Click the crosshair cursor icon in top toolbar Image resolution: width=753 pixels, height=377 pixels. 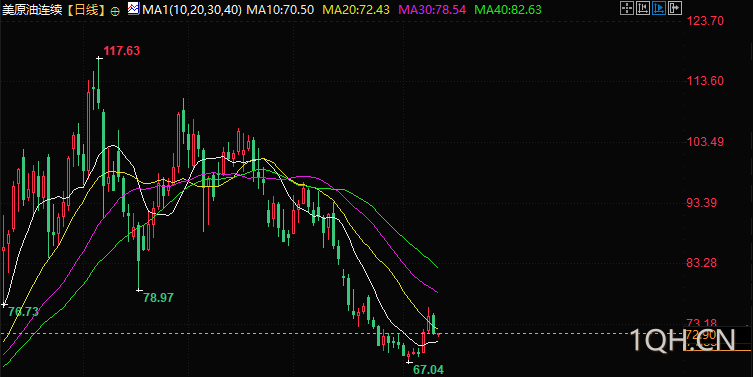[x=627, y=8]
